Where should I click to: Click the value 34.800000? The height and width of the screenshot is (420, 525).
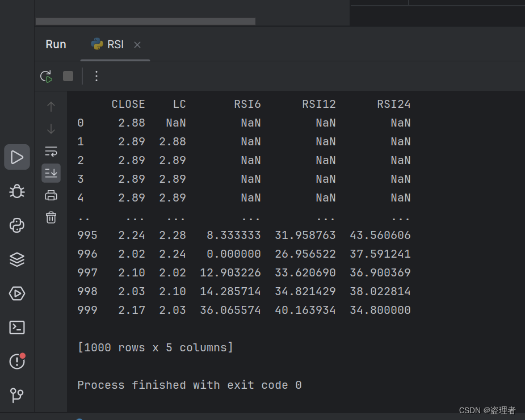(380, 310)
